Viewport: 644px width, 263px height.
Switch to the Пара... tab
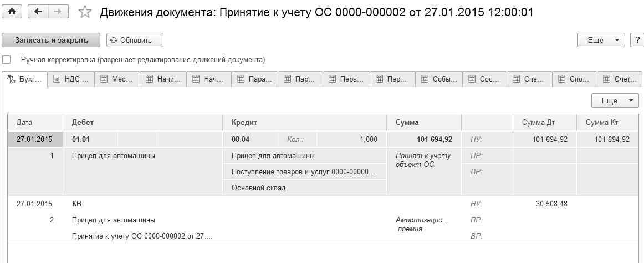(254, 79)
